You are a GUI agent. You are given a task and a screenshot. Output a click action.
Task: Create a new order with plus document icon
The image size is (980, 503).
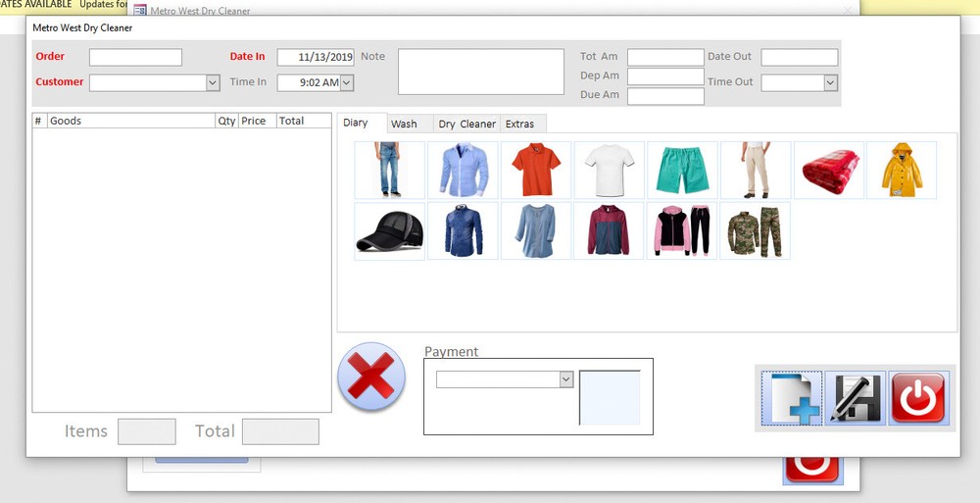click(792, 398)
